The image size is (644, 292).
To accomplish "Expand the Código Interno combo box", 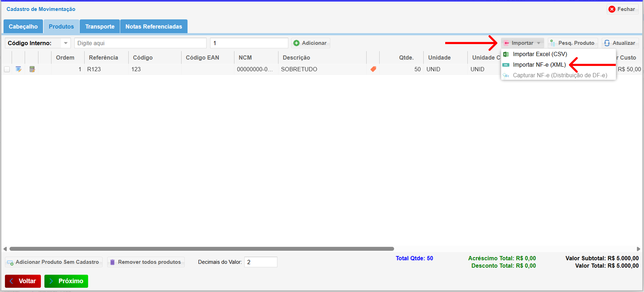I will (x=66, y=43).
